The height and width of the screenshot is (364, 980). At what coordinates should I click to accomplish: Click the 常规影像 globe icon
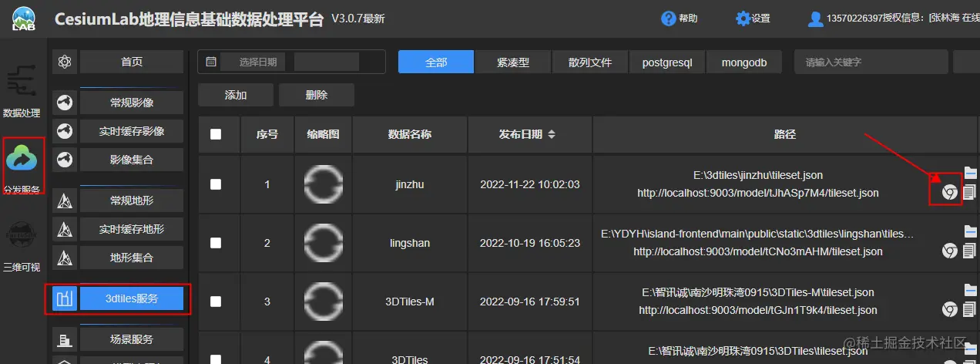(65, 102)
